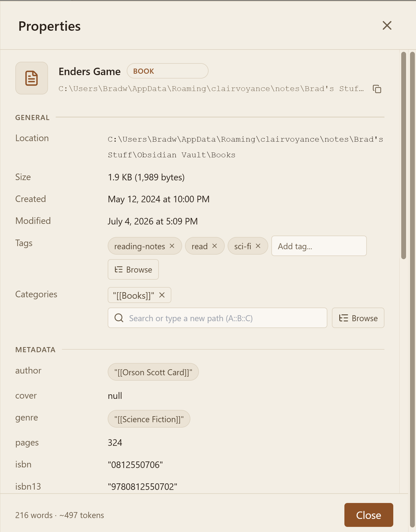Viewport: 416px width, 532px height.
Task: Browse categories with the Browse button
Action: coord(358,318)
